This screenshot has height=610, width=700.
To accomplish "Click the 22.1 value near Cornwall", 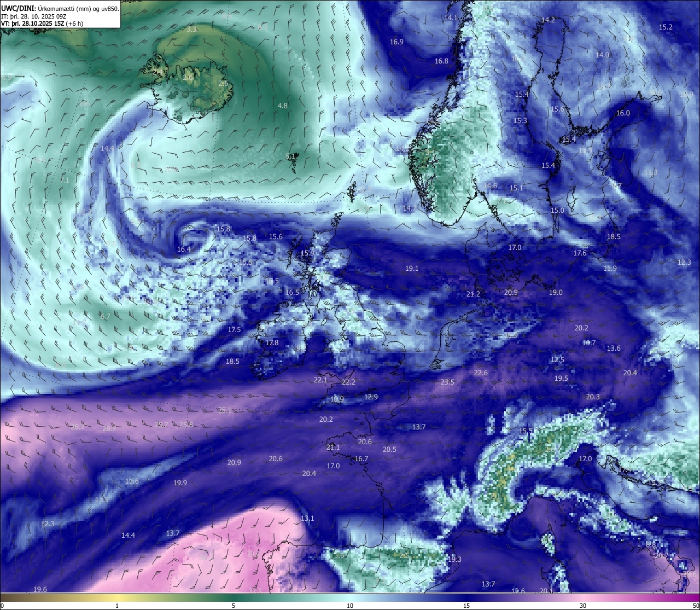I will (320, 380).
